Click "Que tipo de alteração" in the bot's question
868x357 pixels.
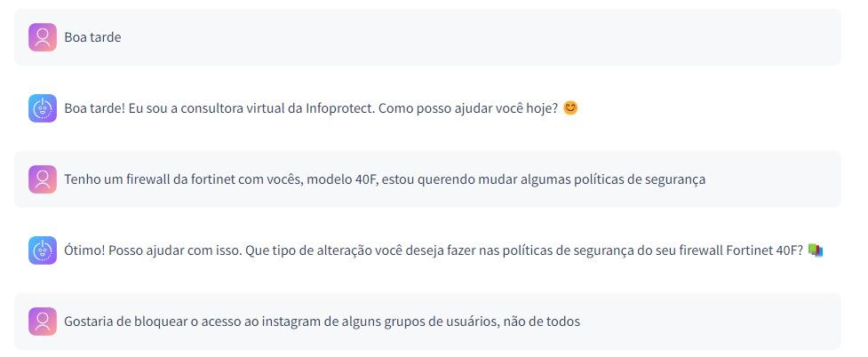pyautogui.click(x=283, y=250)
